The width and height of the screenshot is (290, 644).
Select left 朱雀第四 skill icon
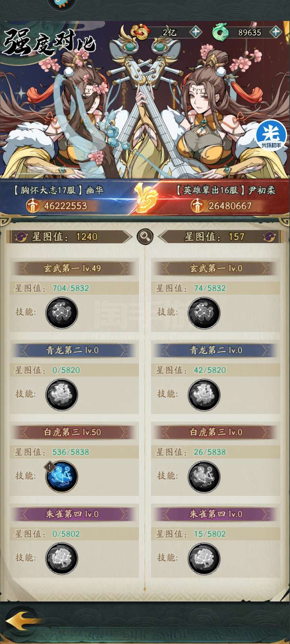[x=62, y=559]
